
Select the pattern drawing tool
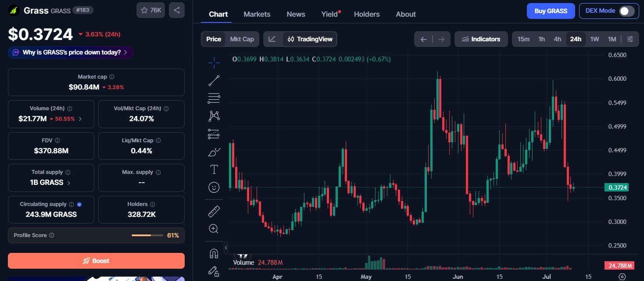pos(214,116)
